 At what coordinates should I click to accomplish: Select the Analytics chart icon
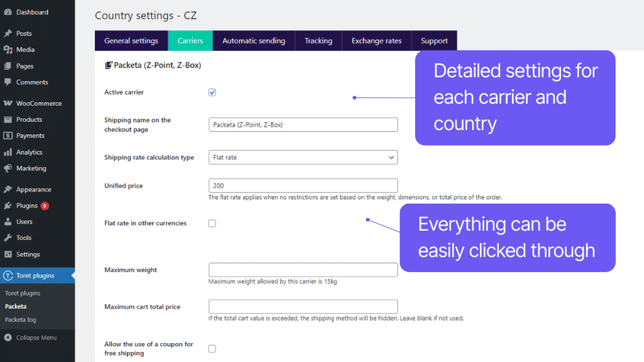[x=8, y=151]
